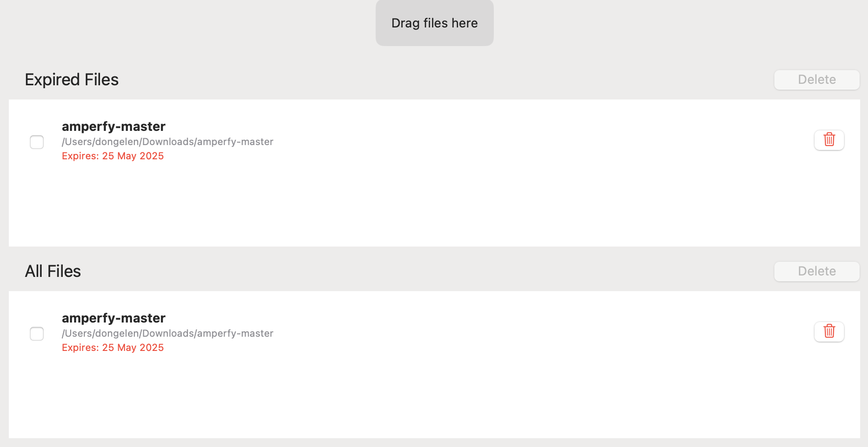The height and width of the screenshot is (447, 868).
Task: Click the Drag files here drop zone
Action: pos(434,23)
